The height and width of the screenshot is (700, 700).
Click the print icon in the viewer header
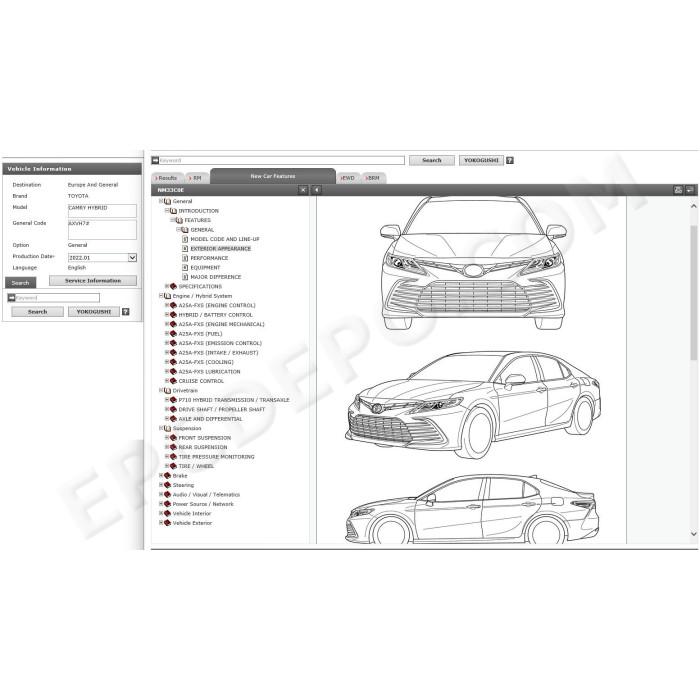(x=678, y=190)
